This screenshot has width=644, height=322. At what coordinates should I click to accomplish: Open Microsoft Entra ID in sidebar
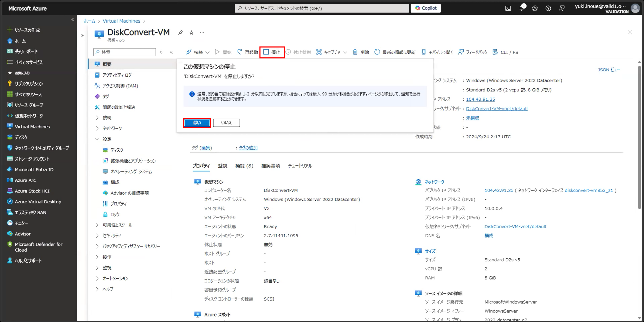pos(30,169)
